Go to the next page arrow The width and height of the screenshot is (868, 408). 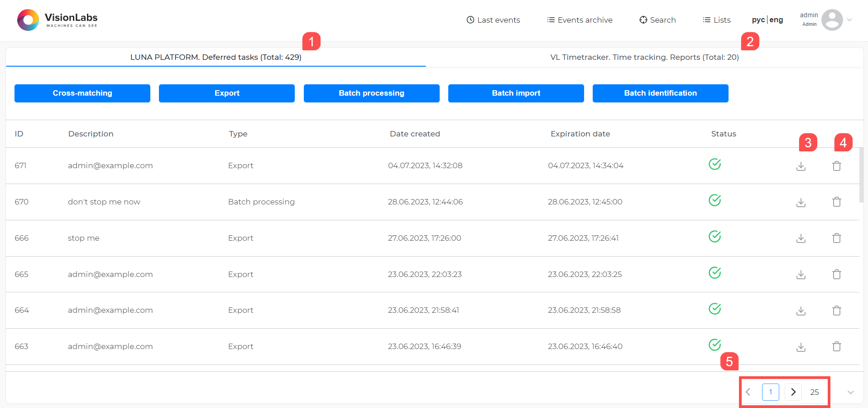click(x=793, y=392)
